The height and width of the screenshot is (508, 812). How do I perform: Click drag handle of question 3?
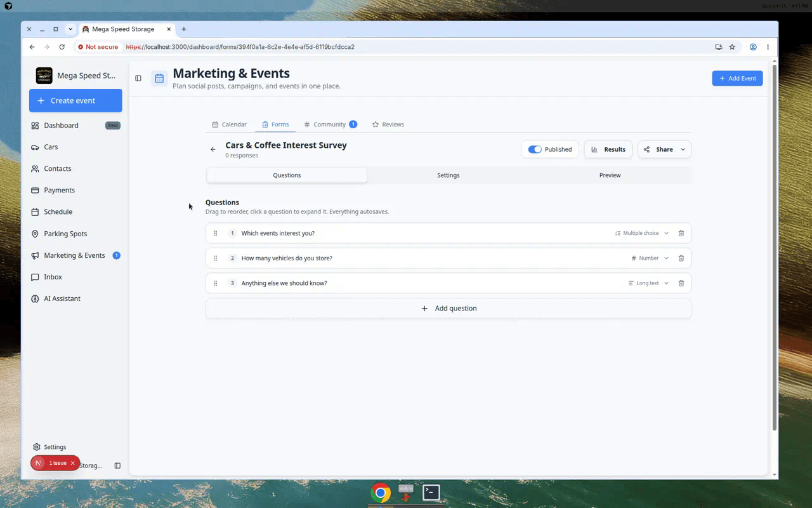pos(216,283)
